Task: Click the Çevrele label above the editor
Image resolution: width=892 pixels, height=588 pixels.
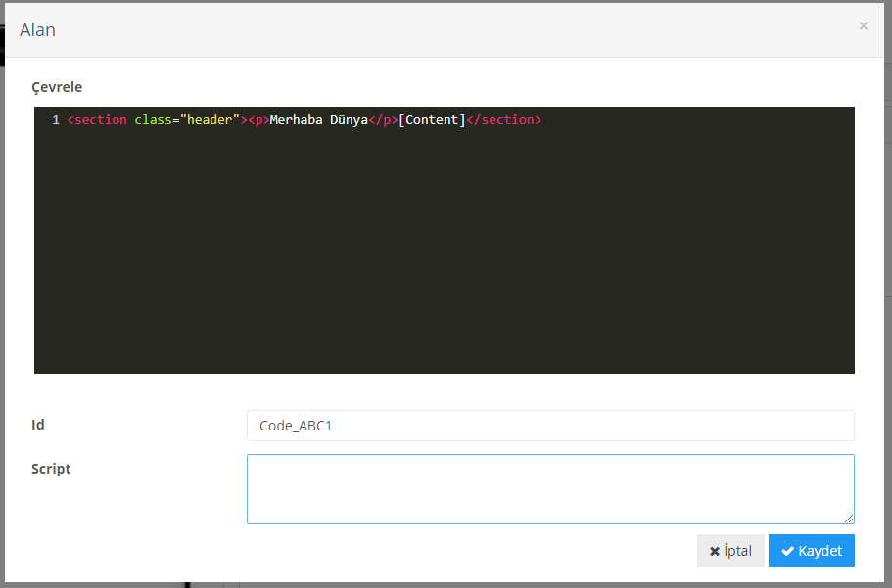Action: [x=57, y=87]
